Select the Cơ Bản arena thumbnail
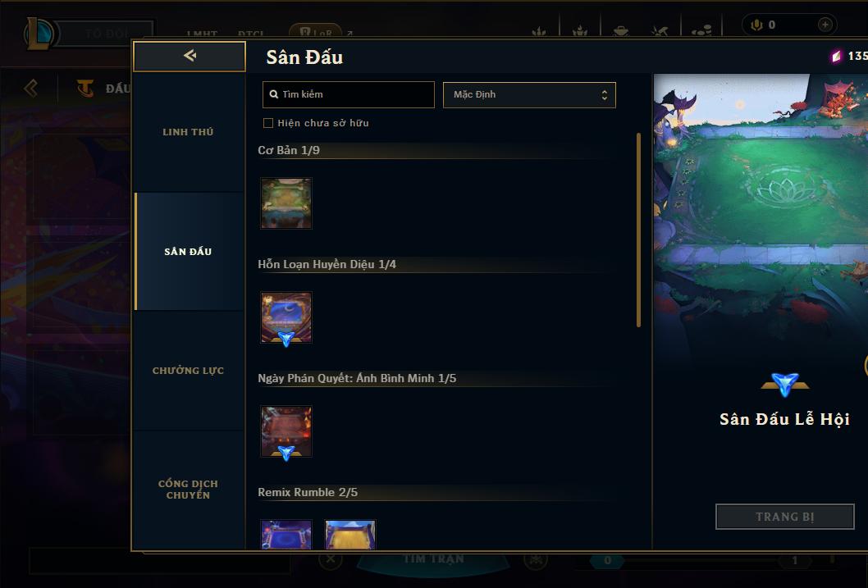 (286, 203)
